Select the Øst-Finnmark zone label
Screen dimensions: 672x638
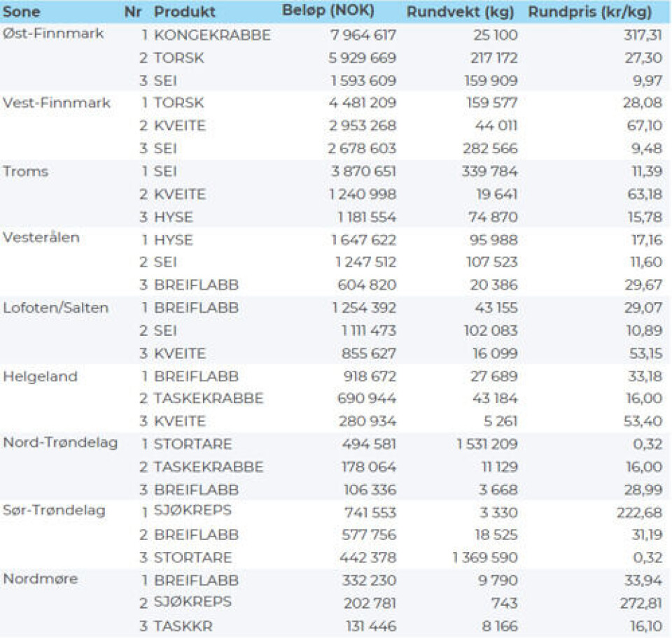tap(54, 34)
